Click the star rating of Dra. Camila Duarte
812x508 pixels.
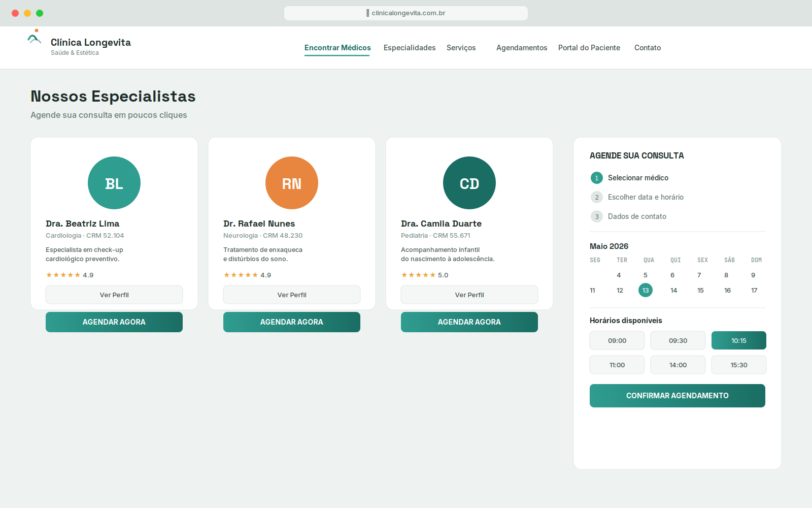425,275
